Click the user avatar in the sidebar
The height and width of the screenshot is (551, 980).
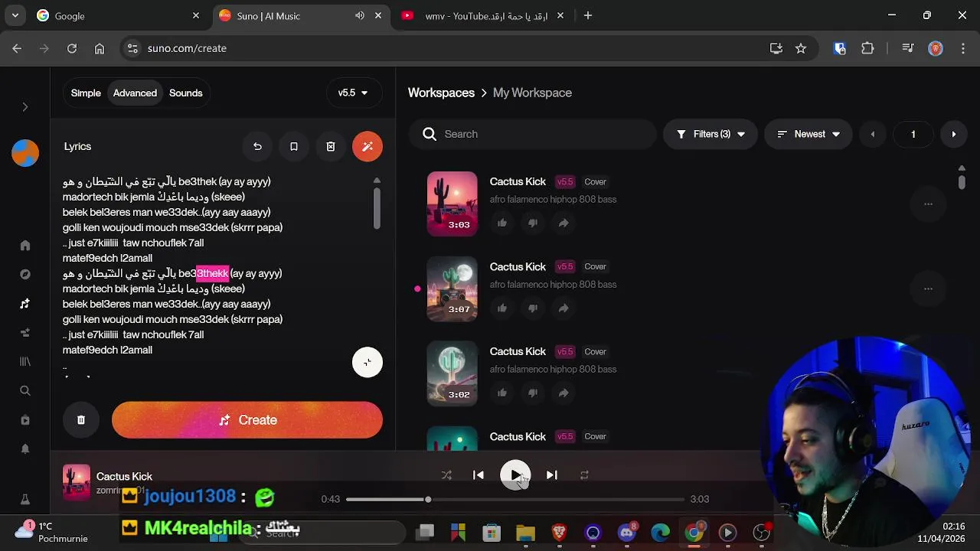(25, 153)
